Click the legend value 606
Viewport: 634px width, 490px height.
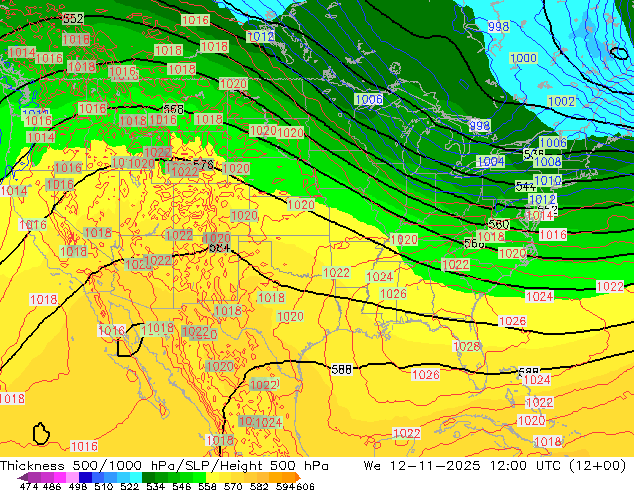click(x=305, y=486)
